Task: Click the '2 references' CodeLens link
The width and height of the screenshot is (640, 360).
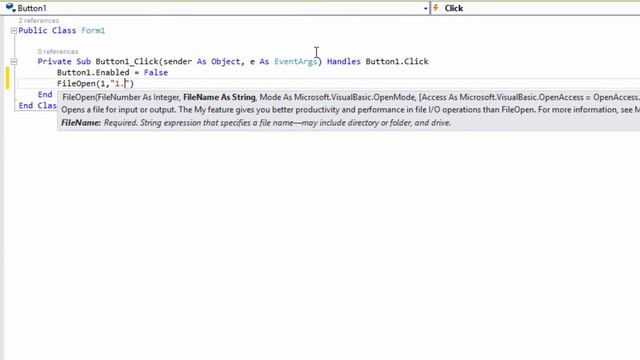Action: (x=39, y=20)
